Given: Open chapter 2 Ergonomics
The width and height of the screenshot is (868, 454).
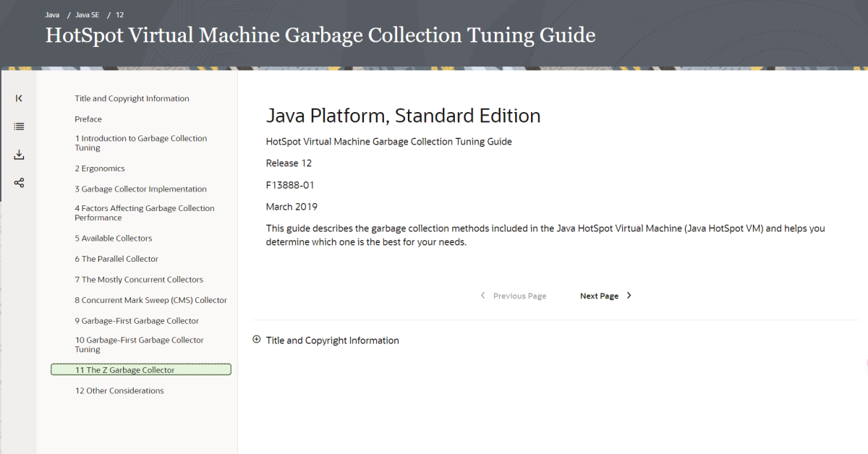Looking at the screenshot, I should point(100,168).
